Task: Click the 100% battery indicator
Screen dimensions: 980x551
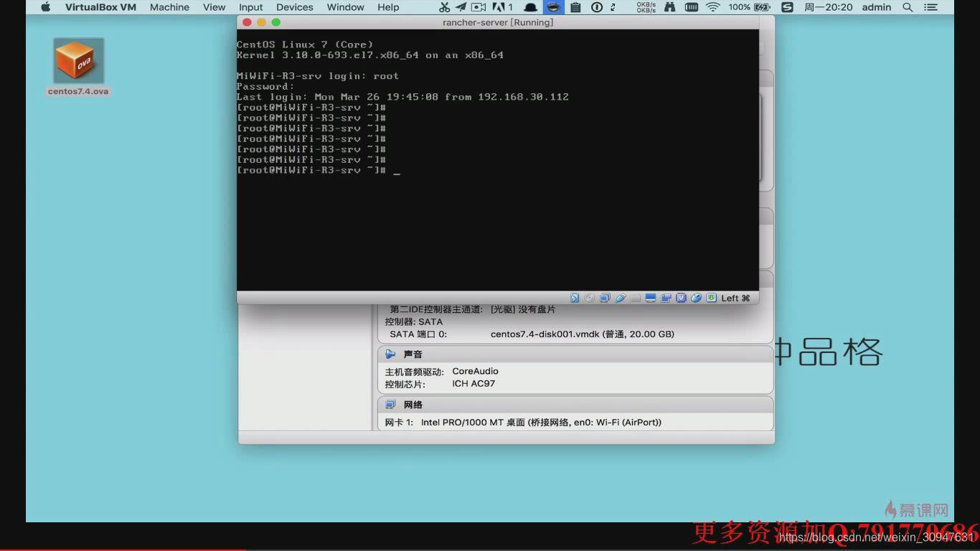Action: [750, 7]
